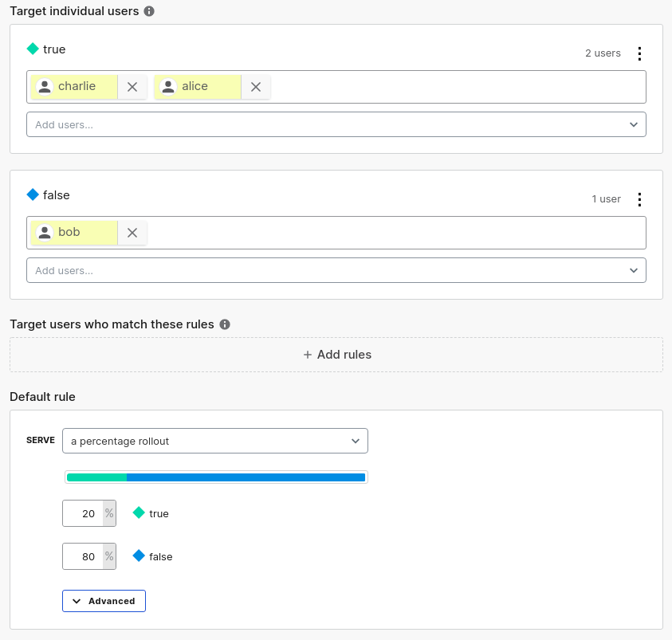
Task: Click the false percentage field showing 80
Action: click(89, 556)
